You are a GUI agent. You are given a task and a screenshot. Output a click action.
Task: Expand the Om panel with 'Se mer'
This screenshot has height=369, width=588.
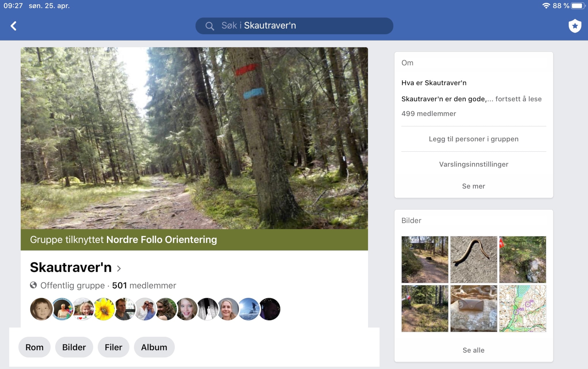pos(474,186)
